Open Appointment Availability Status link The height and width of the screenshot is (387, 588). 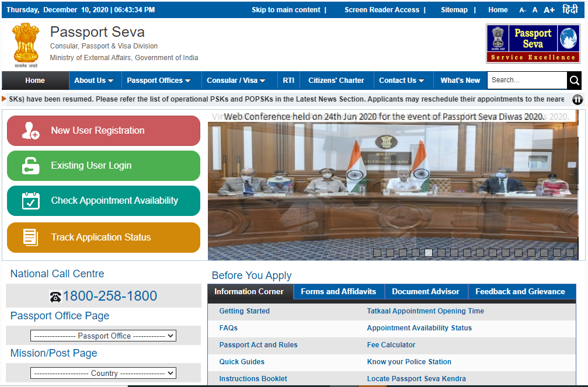[419, 327]
